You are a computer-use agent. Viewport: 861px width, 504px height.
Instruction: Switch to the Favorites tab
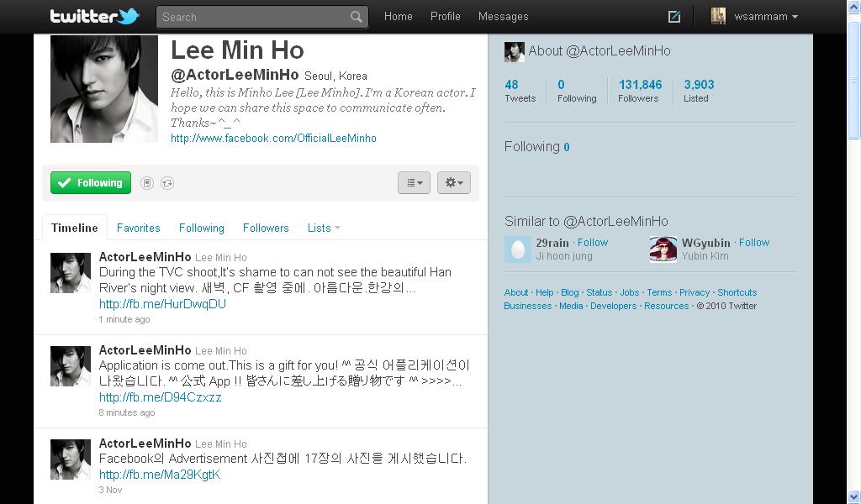point(139,228)
